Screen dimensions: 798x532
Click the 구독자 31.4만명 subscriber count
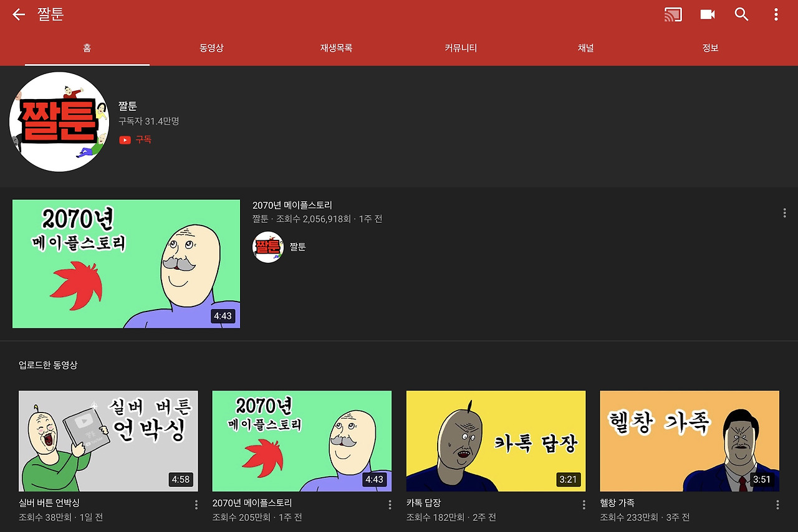pos(149,121)
